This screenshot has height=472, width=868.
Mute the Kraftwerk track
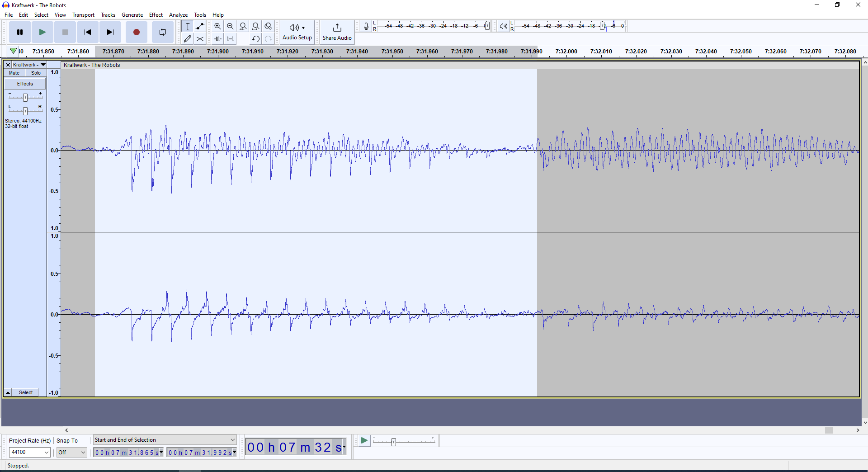(14, 73)
